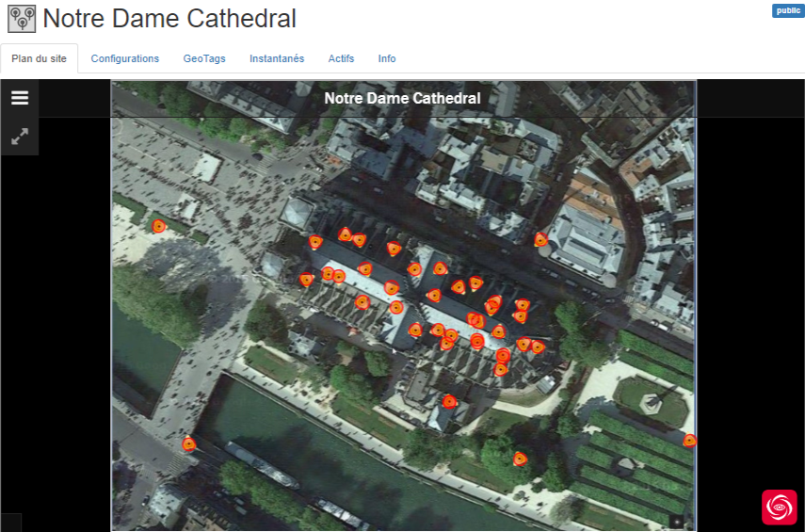
Task: Open the hamburger menu in the map sidebar
Action: click(x=20, y=98)
